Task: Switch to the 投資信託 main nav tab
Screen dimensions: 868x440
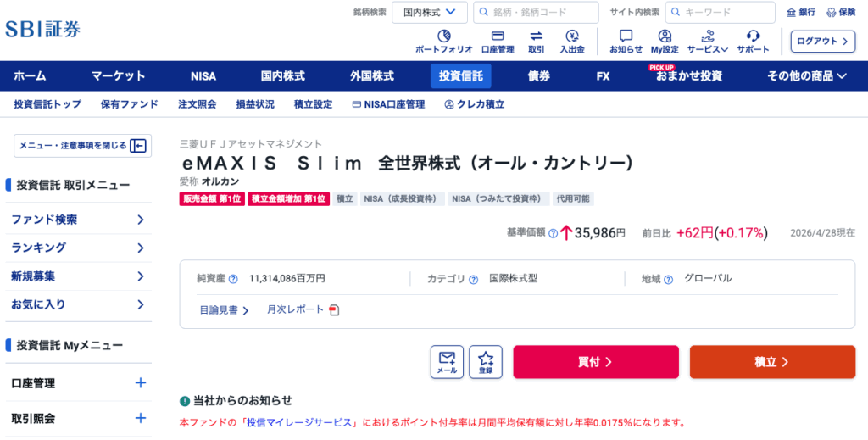Action: click(x=460, y=76)
